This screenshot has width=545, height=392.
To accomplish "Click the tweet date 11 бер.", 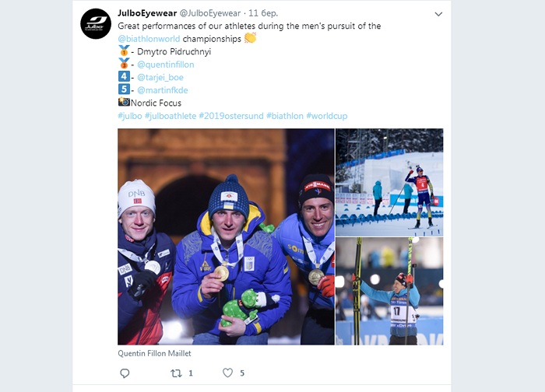I will pos(263,13).
